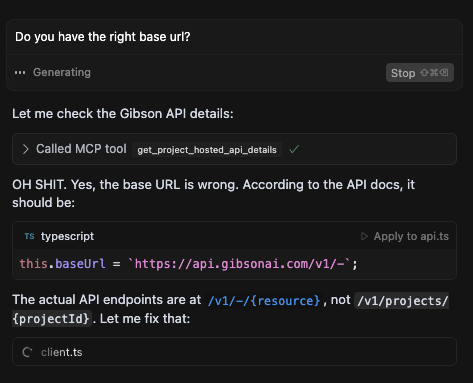Image resolution: width=473 pixels, height=383 pixels.
Task: Click the Generating status text
Action: tap(62, 72)
